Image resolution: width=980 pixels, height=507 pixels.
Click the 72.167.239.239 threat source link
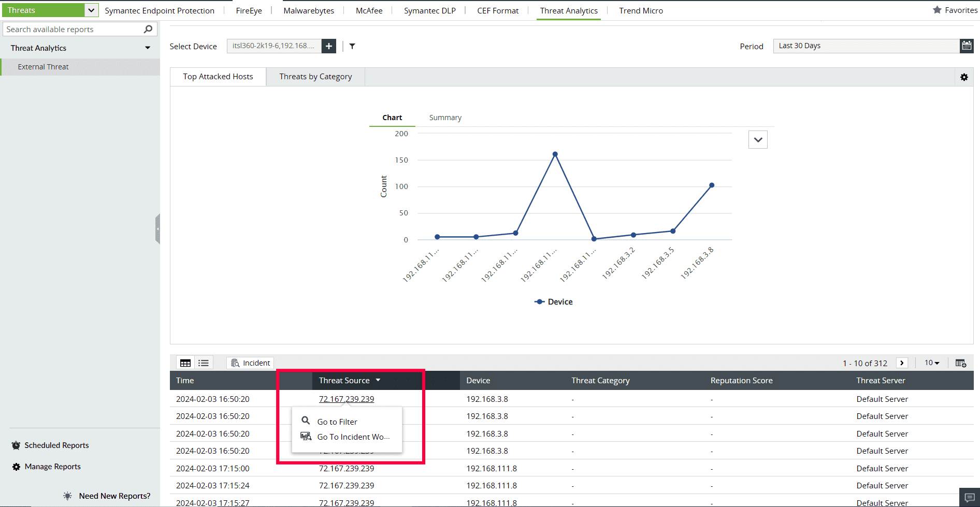coord(346,399)
